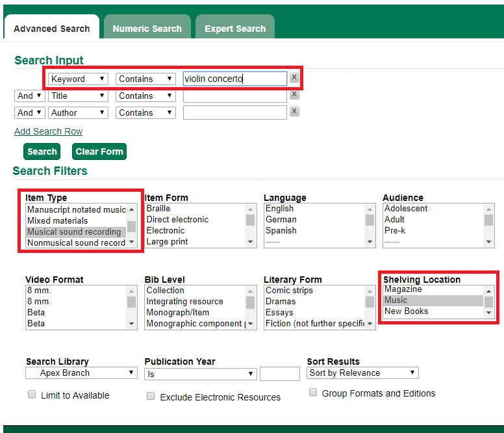Screen dimensions: 504x433
Task: Click Add Search Row link
Action: pos(49,131)
